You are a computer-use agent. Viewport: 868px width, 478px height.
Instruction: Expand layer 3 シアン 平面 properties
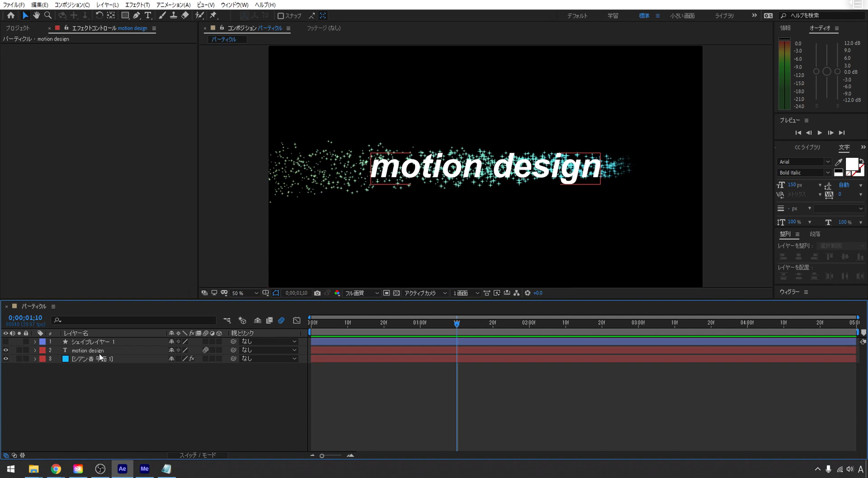pyautogui.click(x=35, y=359)
